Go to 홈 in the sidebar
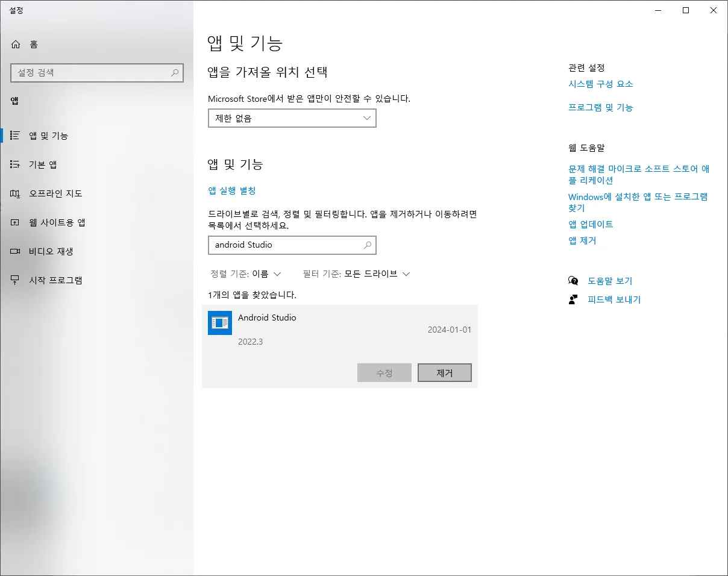This screenshot has width=728, height=576. (x=96, y=44)
